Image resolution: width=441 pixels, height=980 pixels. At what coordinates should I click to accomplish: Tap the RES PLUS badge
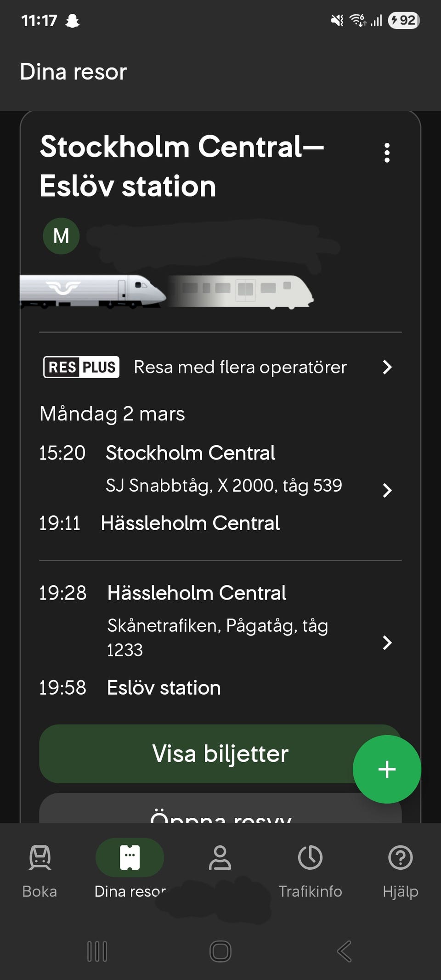[81, 367]
